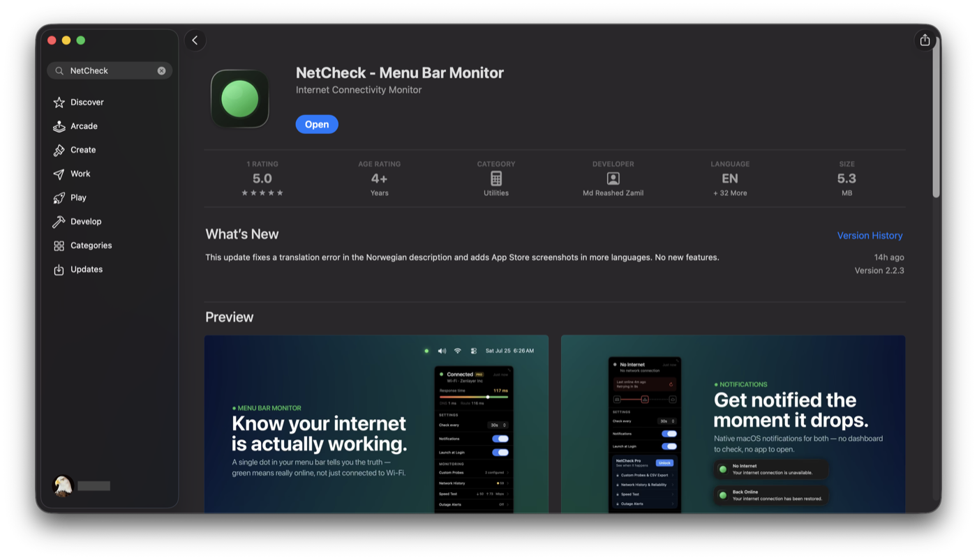Viewport: 977px width, 560px height.
Task: Clear the NetCheck search field
Action: pos(161,70)
